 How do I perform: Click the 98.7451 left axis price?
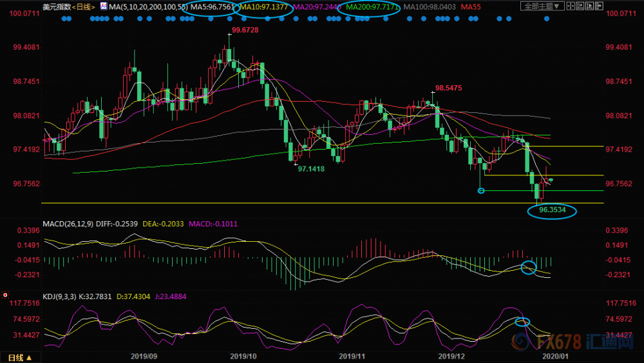[x=26, y=81]
